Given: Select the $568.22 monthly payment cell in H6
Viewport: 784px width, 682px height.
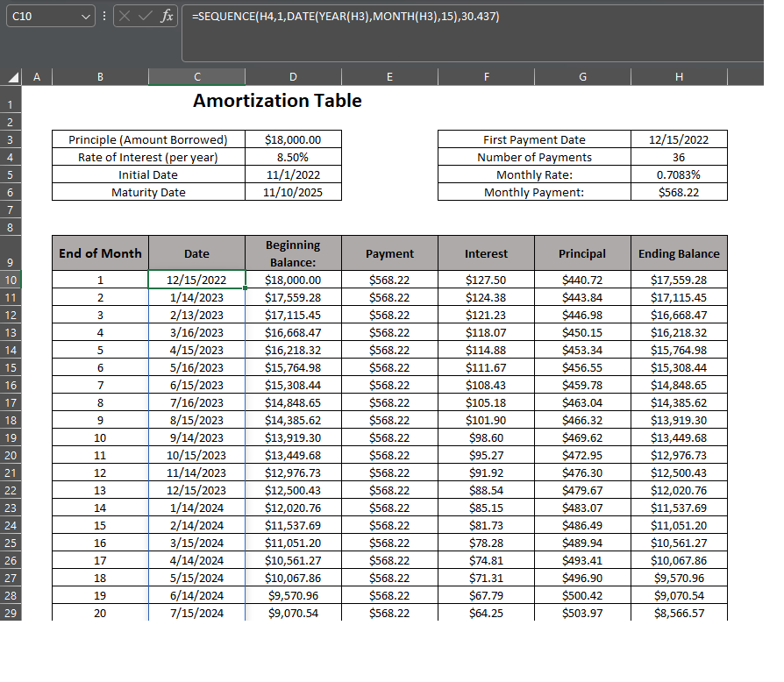Looking at the screenshot, I should point(679,192).
